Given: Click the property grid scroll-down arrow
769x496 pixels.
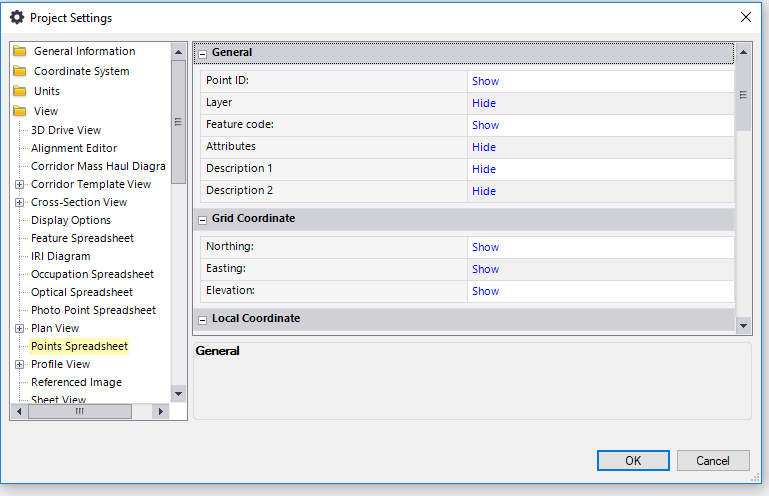Looking at the screenshot, I should [743, 325].
